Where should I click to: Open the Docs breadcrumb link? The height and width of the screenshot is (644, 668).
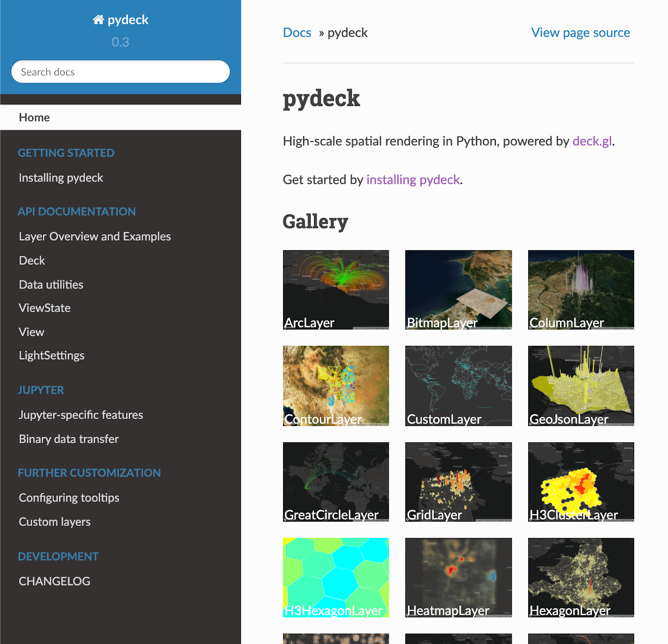coord(297,32)
